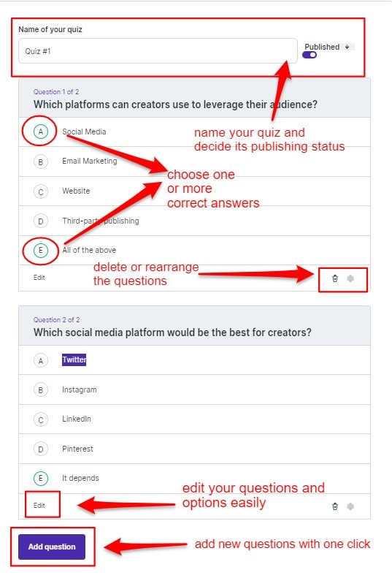Select option C LinkedIn circle
Viewport: 392px width, 578px height.
tap(41, 419)
